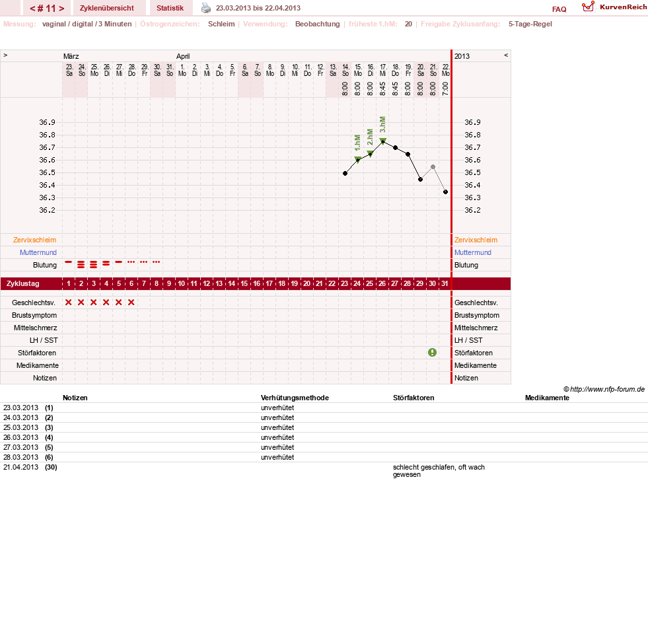Click the 1.hM temperature marker

coord(358,160)
